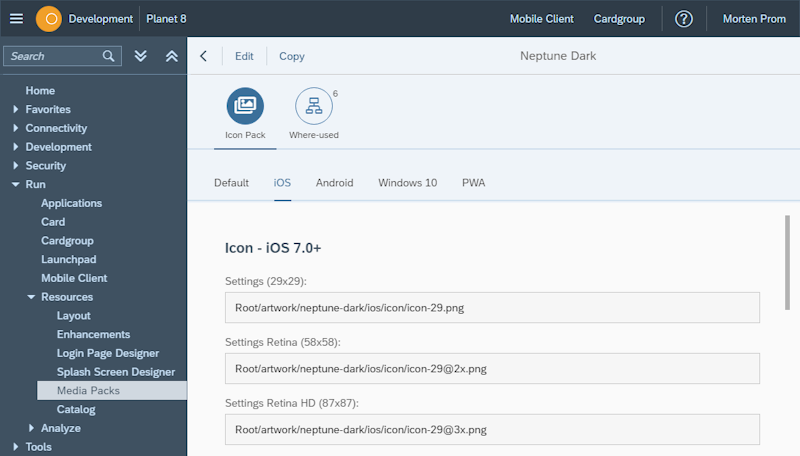
Task: Switch to the Android tab
Action: click(334, 183)
